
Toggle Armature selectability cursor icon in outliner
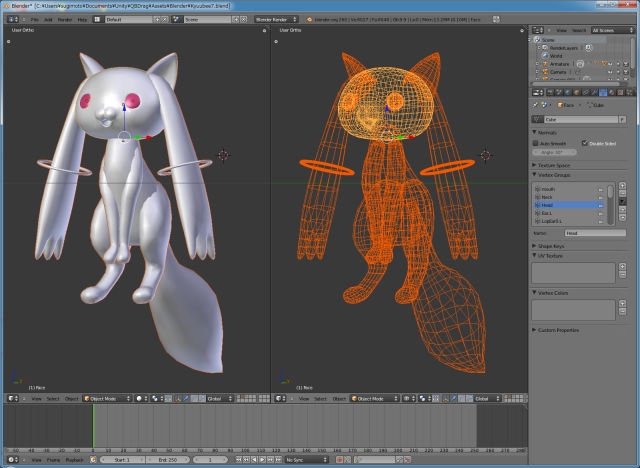(x=618, y=64)
